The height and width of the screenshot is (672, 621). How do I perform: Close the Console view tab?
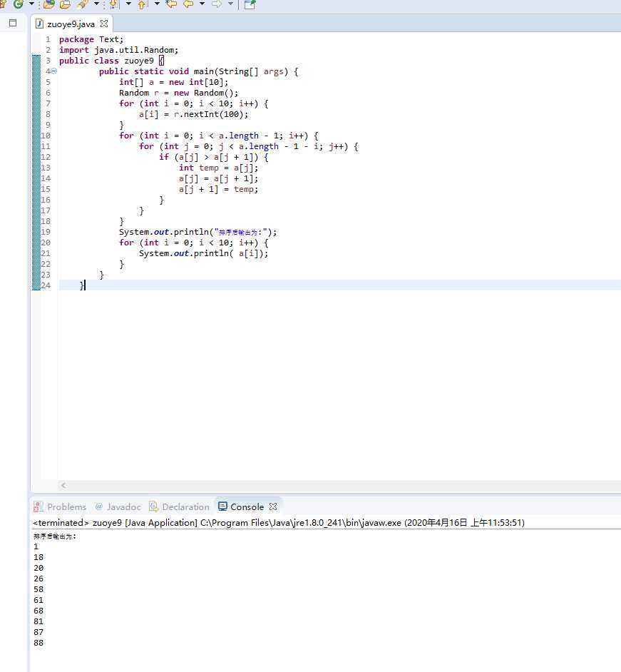coord(273,506)
